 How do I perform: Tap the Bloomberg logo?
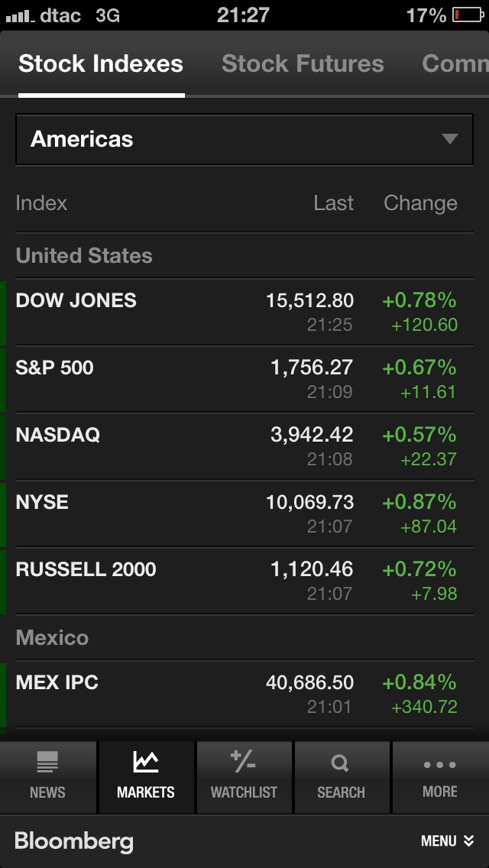(73, 841)
